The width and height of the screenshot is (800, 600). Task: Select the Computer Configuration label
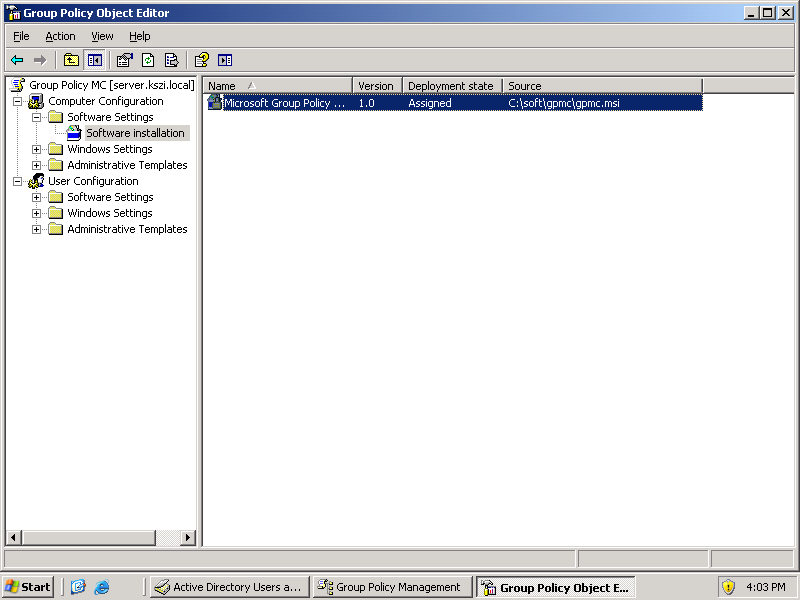106,101
